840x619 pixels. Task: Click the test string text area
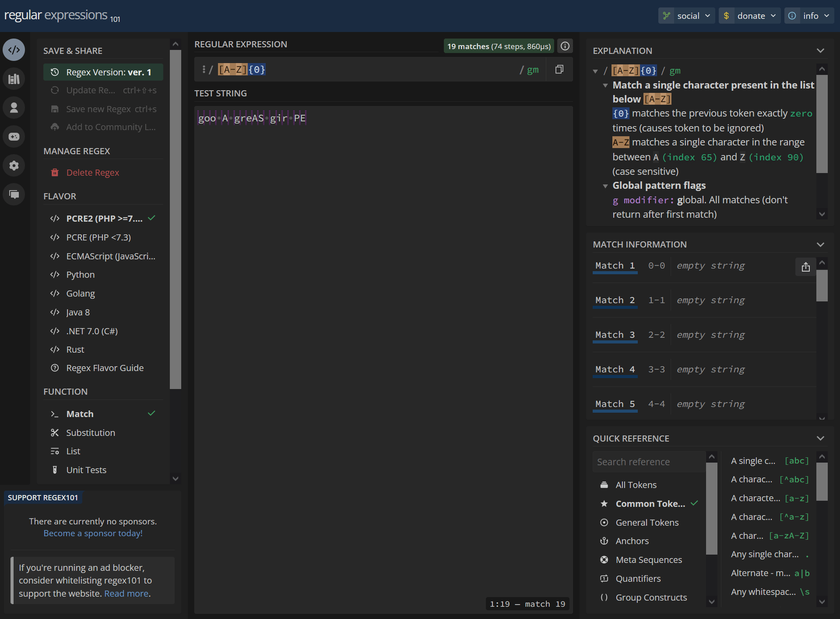(383, 359)
